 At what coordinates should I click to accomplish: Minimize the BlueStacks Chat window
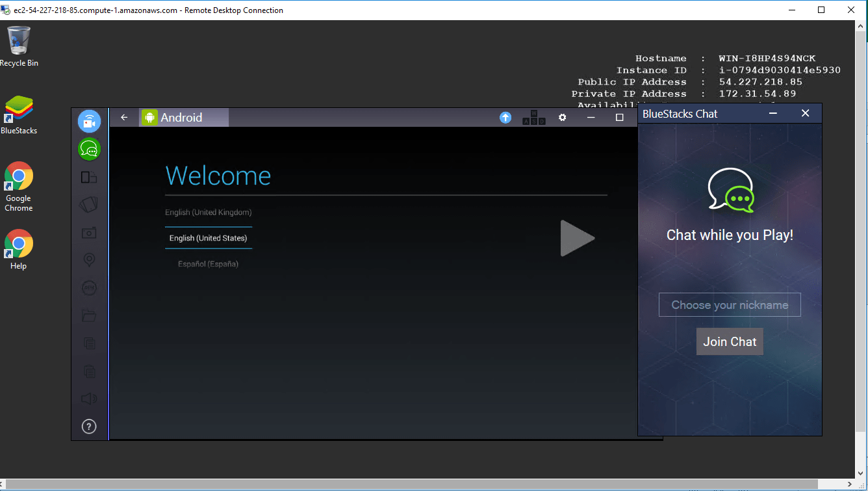[773, 114]
